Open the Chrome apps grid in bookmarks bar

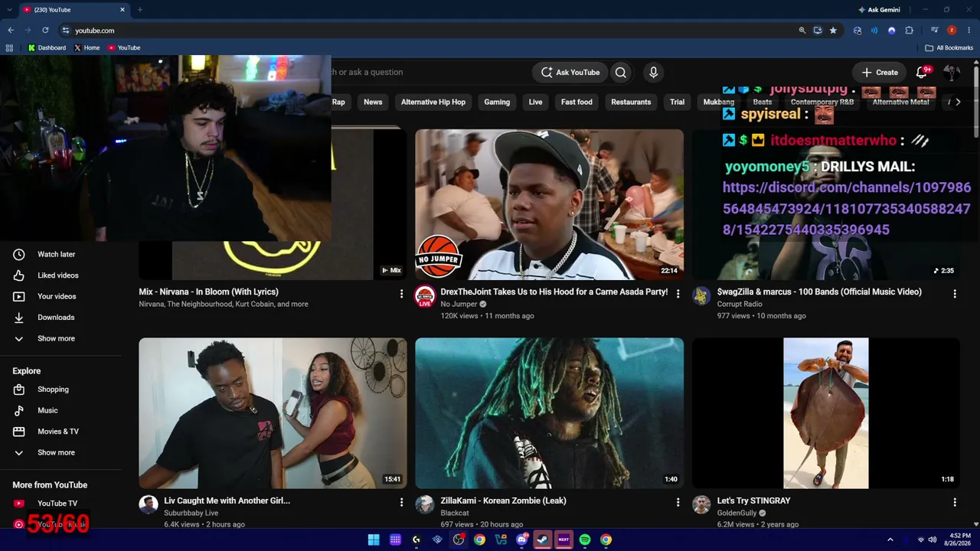coord(9,47)
